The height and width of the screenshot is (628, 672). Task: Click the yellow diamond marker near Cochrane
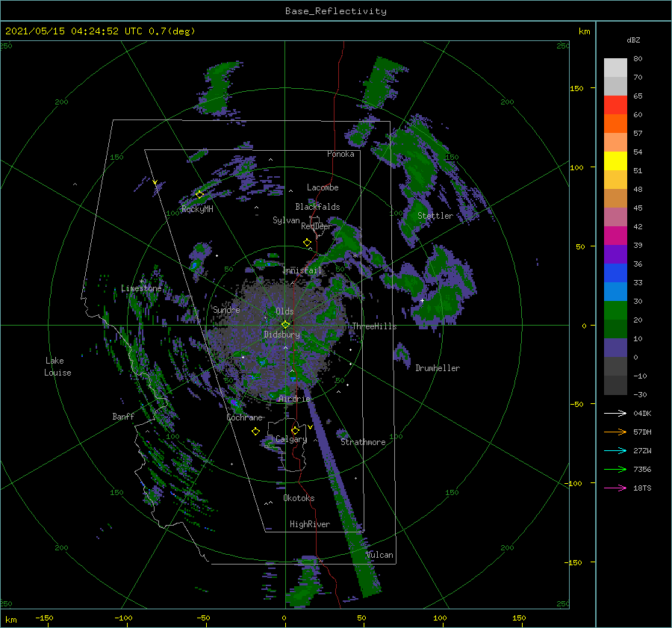coord(255,432)
